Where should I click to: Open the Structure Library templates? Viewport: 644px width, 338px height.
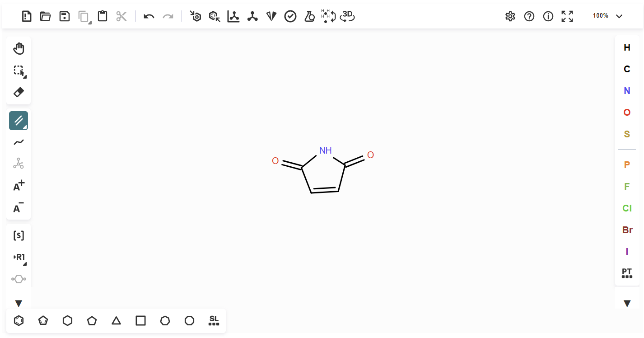point(214,321)
